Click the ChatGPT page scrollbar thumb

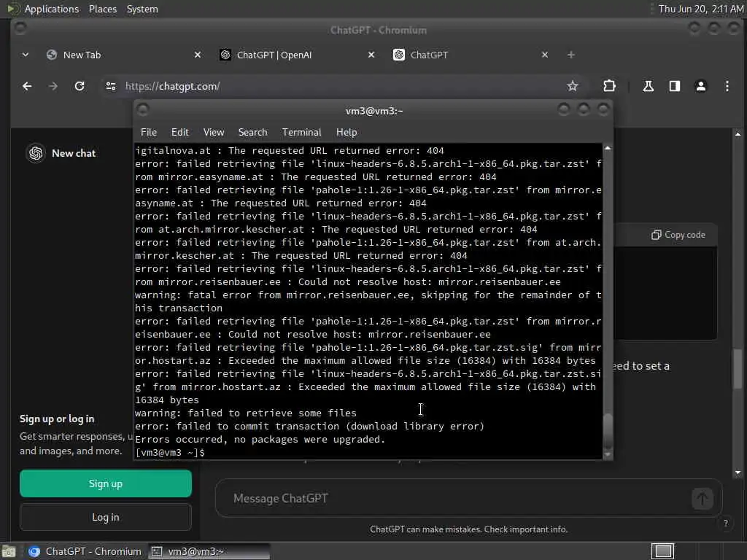pyautogui.click(x=738, y=368)
